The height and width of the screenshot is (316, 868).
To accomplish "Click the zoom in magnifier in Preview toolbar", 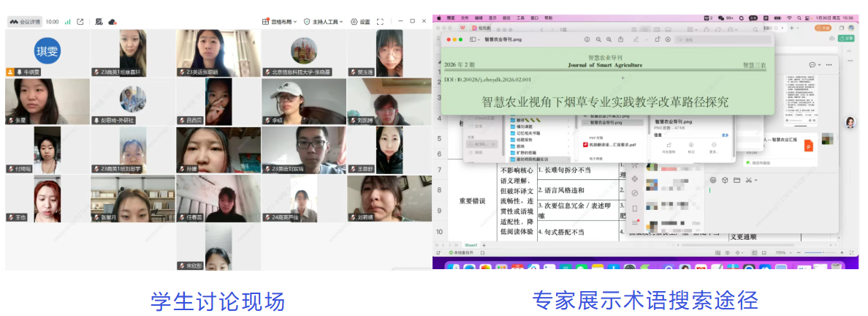I will click(609, 39).
